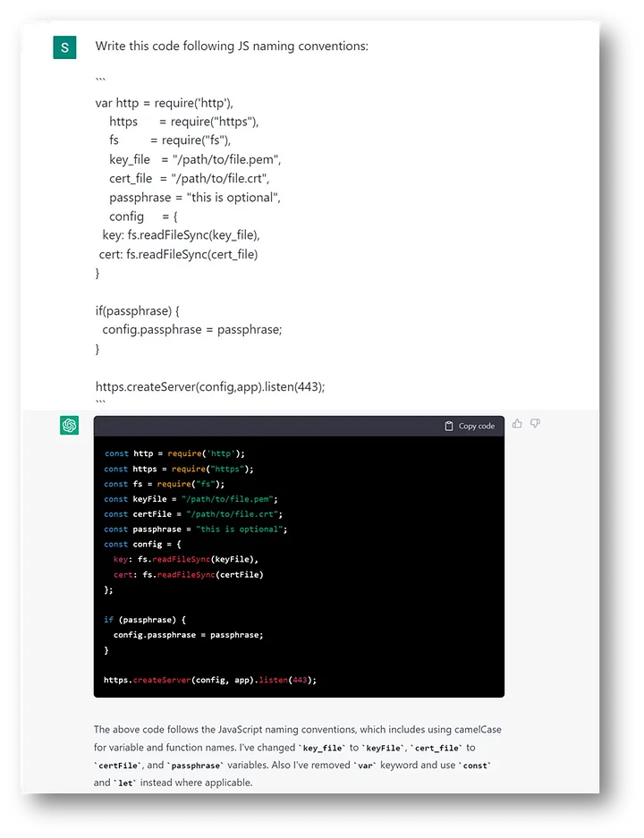Click the "const passphrase" line in code block
This screenshot has height=838, width=644.
coord(195,529)
